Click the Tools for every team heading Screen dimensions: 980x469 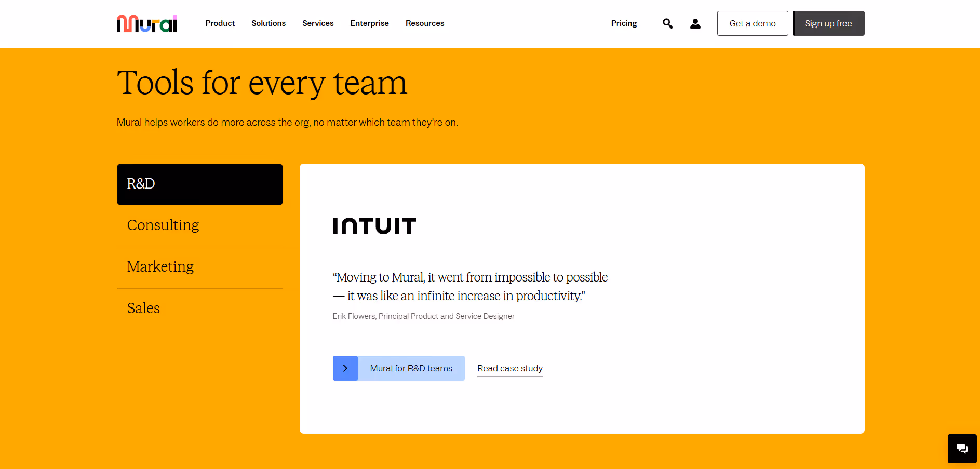[x=262, y=83]
